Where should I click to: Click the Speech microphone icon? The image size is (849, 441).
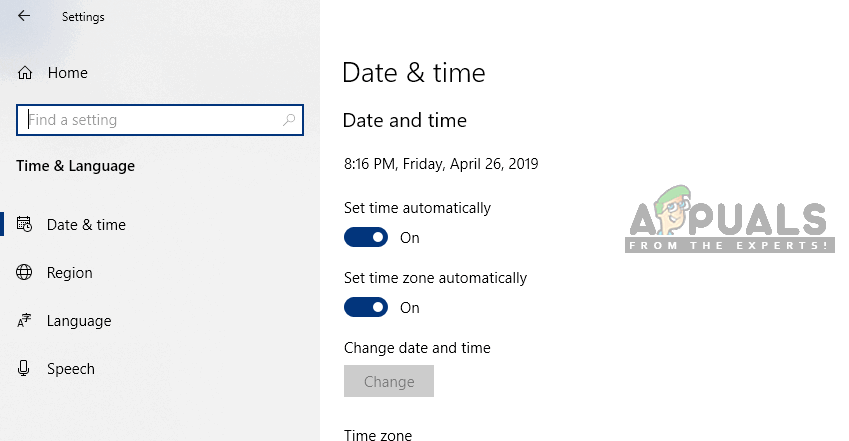pyautogui.click(x=25, y=369)
